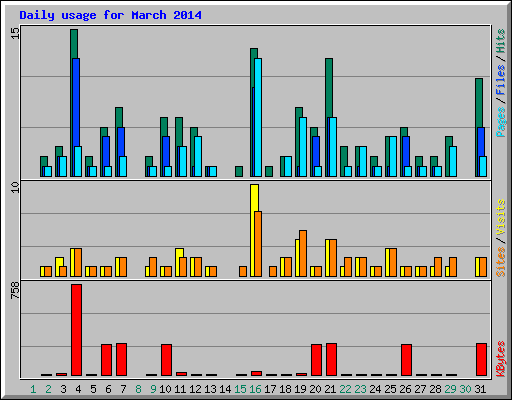Click the red KBytes bar for day 26
512x400 pixels.
(406, 360)
